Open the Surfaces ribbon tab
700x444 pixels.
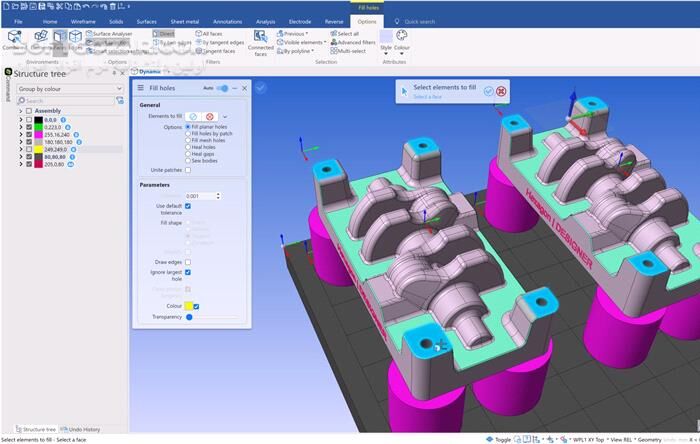point(146,21)
